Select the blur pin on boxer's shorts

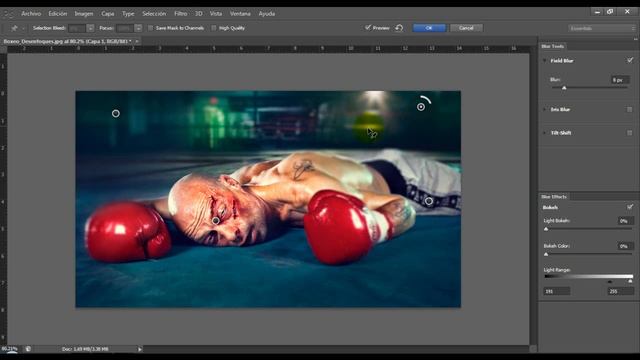pyautogui.click(x=429, y=201)
